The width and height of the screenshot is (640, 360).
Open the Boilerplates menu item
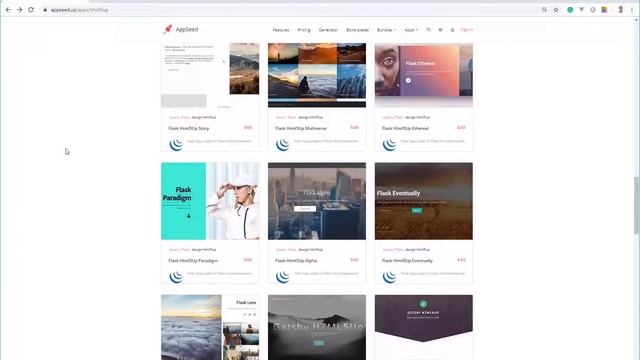358,30
